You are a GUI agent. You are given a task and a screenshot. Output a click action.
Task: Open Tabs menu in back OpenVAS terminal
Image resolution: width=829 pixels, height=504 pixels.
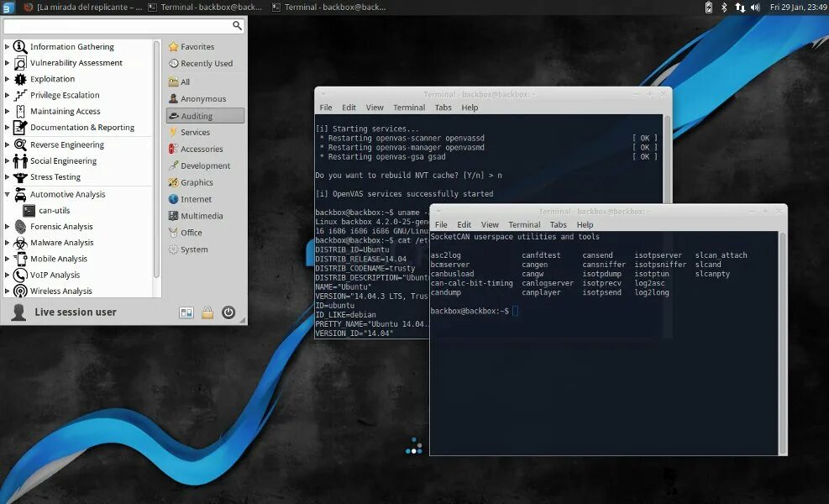[443, 108]
